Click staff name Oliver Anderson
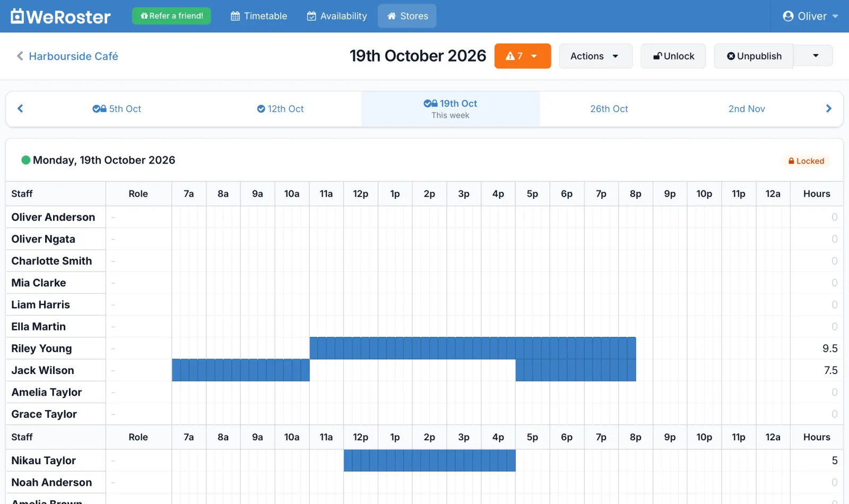Image resolution: width=849 pixels, height=504 pixels. point(53,217)
